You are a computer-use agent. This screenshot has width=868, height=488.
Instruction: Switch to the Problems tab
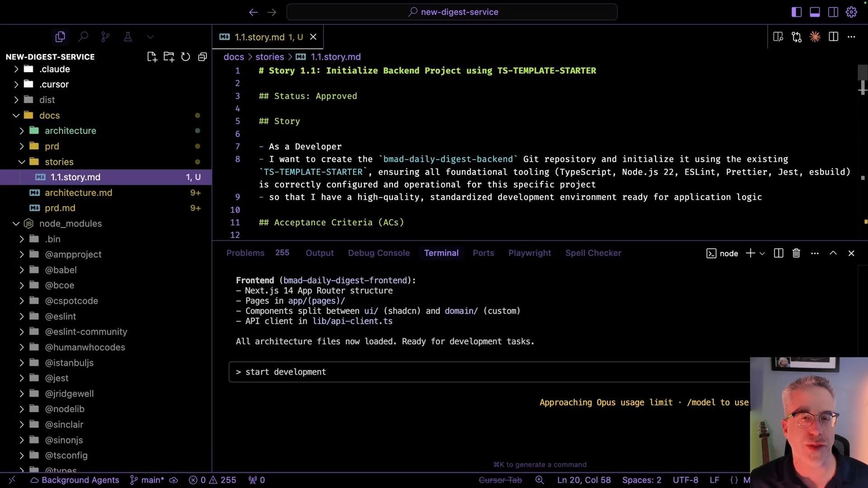tap(245, 253)
